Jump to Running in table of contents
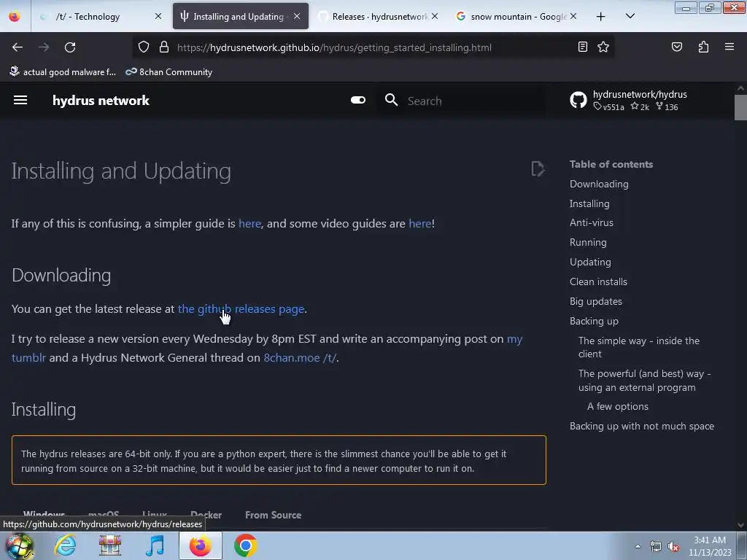747x560 pixels. [588, 242]
